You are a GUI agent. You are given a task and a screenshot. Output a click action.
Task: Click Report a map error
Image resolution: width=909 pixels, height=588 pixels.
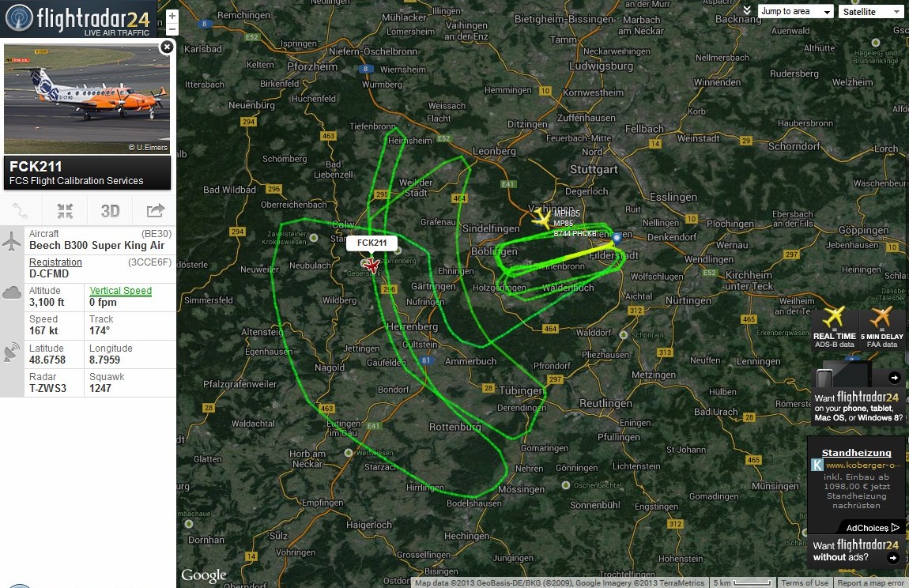871,582
